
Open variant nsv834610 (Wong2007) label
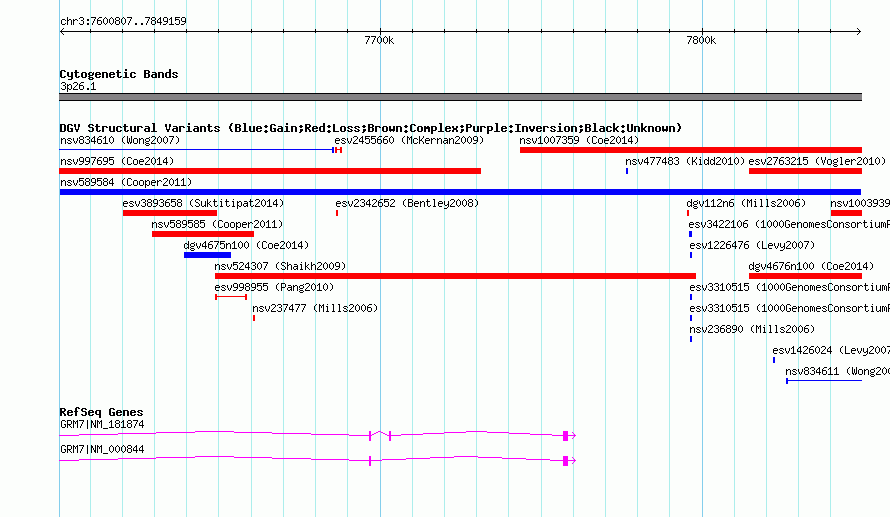pyautogui.click(x=120, y=140)
